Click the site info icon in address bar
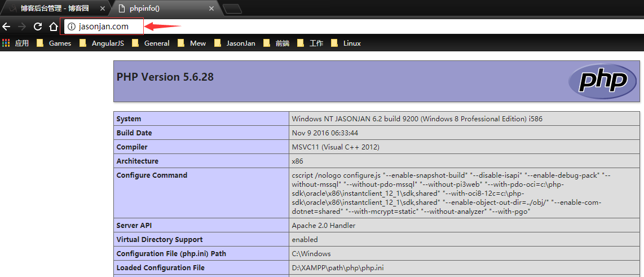The width and height of the screenshot is (644, 277). click(x=71, y=27)
